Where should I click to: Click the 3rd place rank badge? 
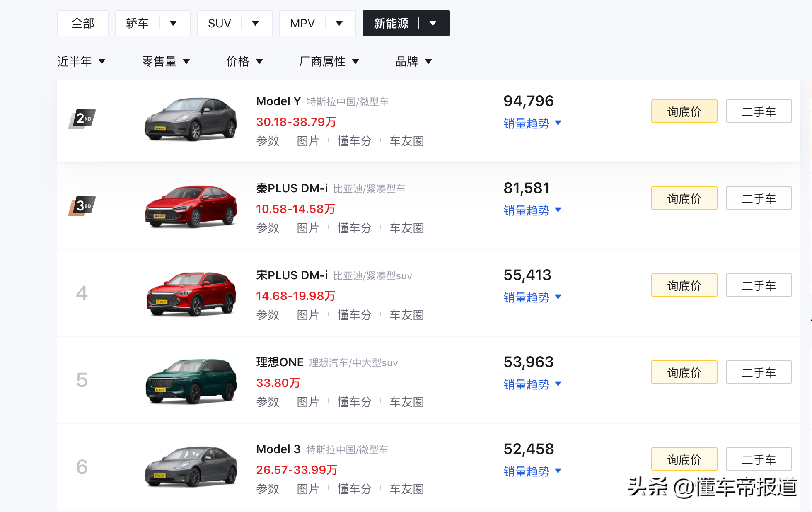[82, 206]
